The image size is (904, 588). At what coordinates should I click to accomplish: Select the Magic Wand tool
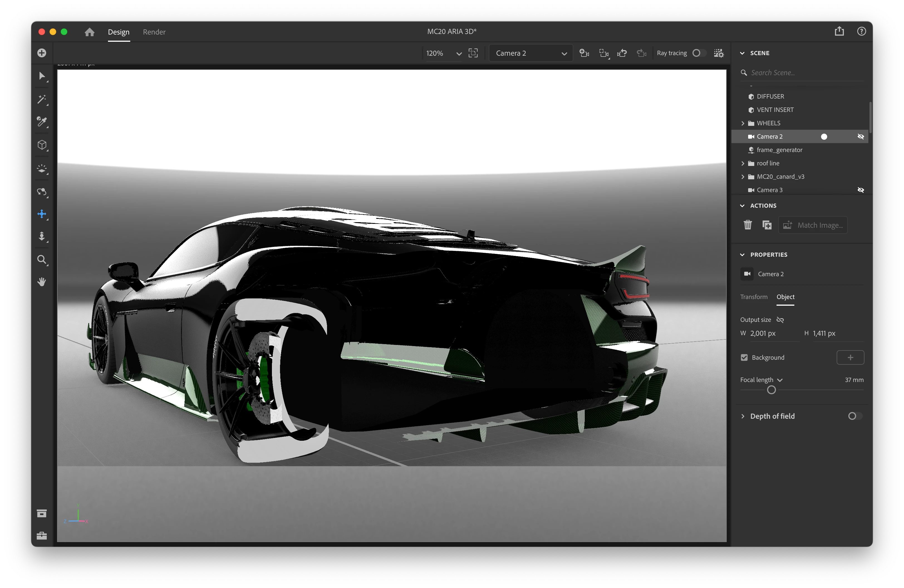42,99
